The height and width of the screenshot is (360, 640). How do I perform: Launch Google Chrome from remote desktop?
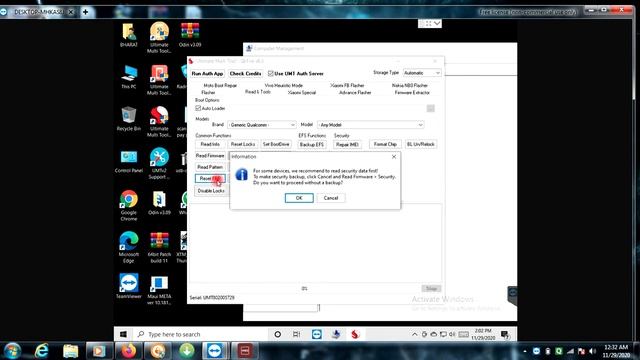[x=129, y=206]
